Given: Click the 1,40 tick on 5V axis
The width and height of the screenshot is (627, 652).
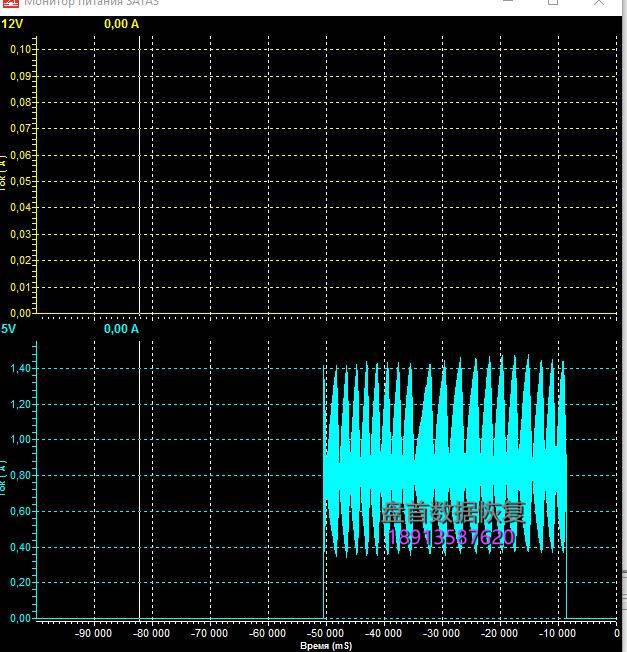Looking at the screenshot, I should [x=21, y=368].
